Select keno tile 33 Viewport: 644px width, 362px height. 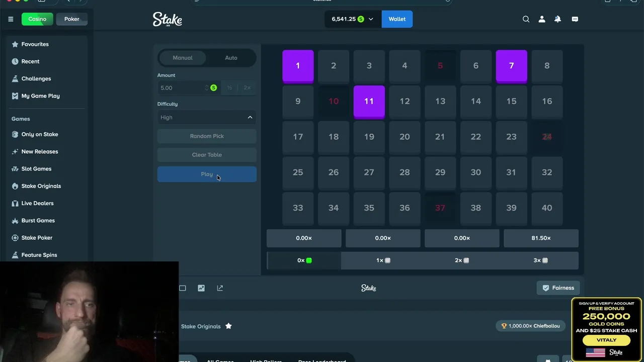click(298, 208)
